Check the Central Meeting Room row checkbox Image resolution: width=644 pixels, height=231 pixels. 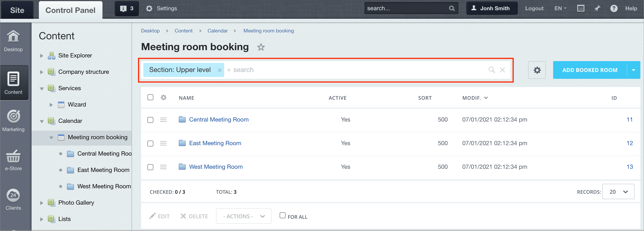[x=150, y=120]
